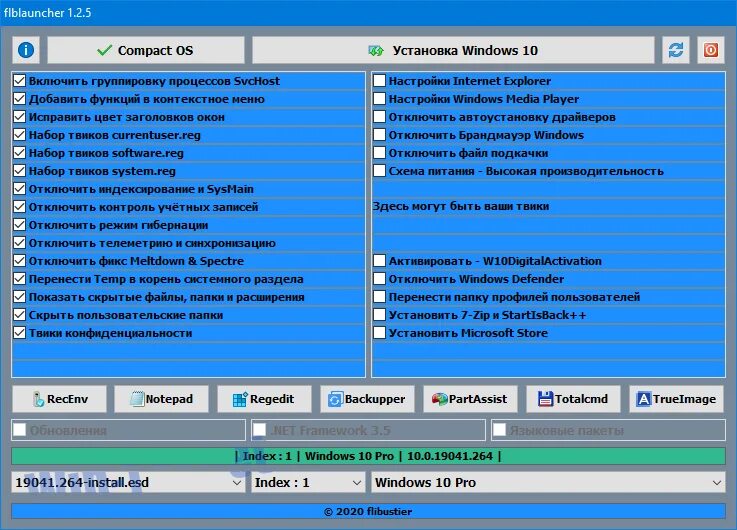Screen dimensions: 737x530
Task: Click the © 2020 flibustier footer
Action: pos(368,511)
